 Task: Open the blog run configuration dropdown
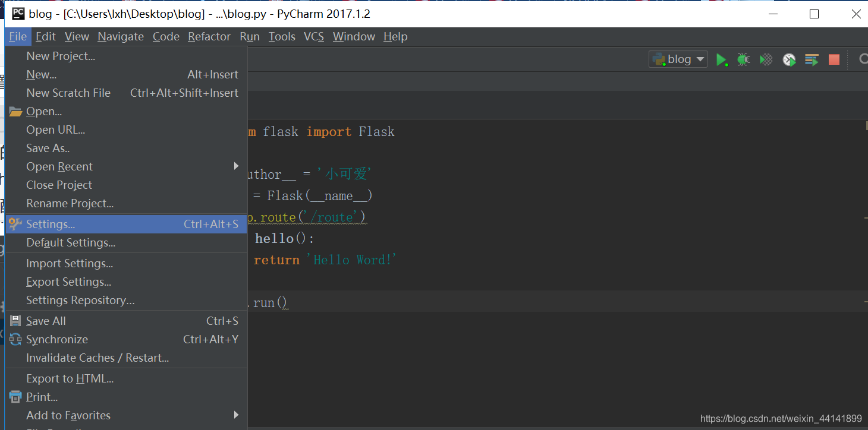coord(678,59)
